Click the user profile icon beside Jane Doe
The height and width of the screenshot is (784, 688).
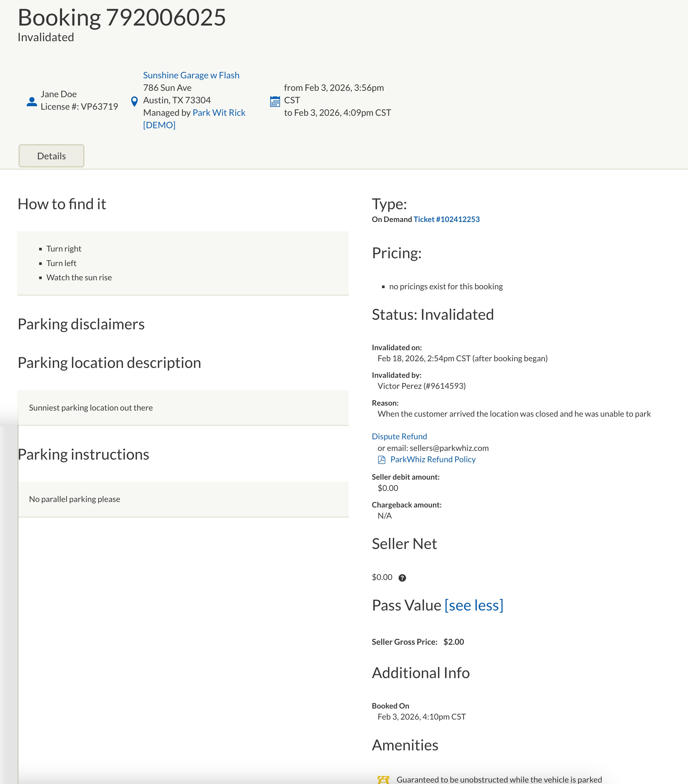32,102
